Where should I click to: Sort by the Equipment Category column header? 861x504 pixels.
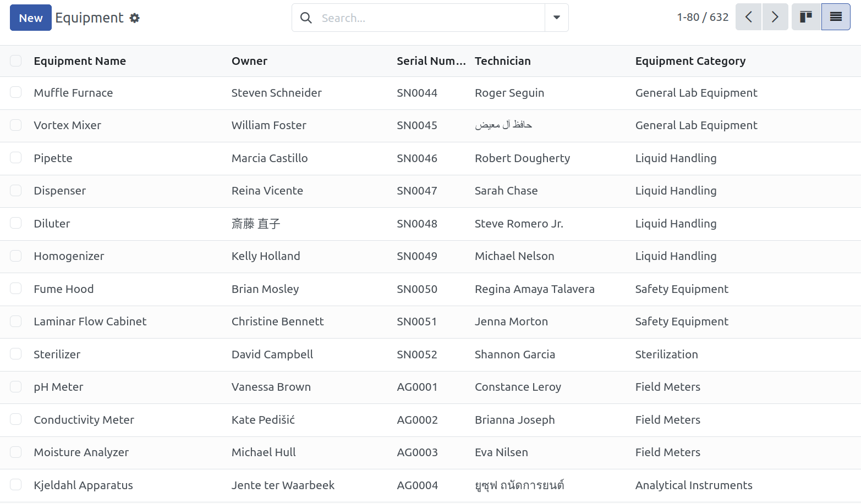pos(690,61)
